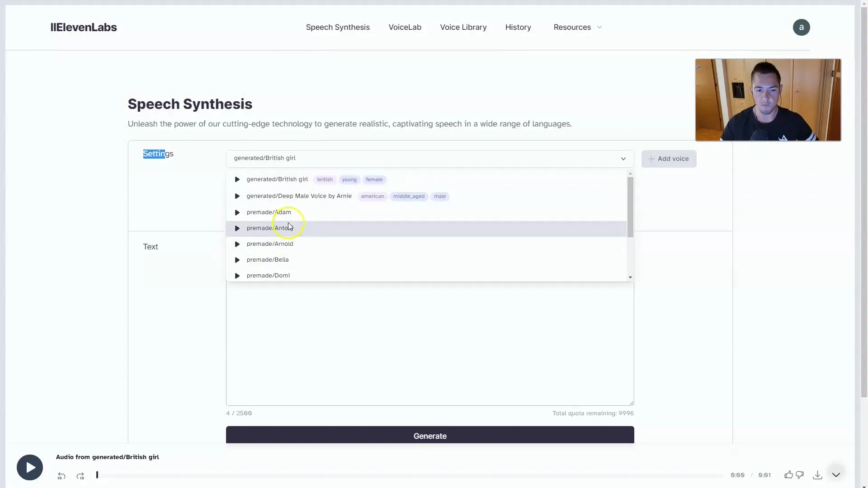Screen dimensions: 868x488
Task: Select premade/Bella from voice list
Action: coord(267,259)
